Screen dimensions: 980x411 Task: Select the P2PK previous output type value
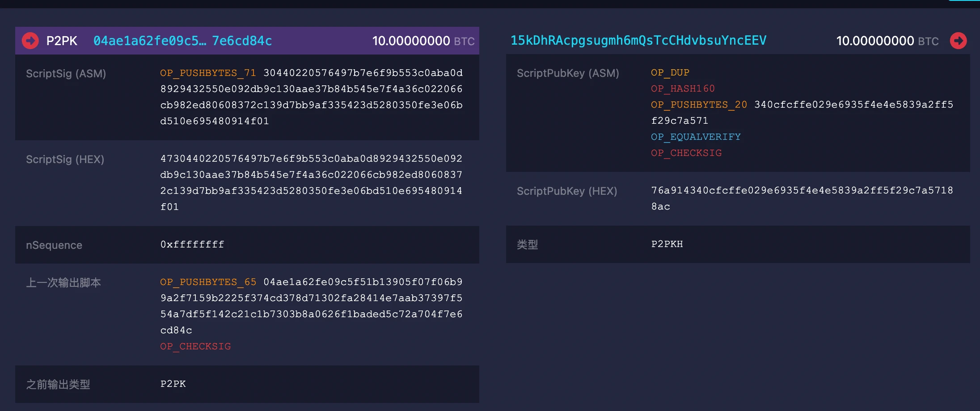pyautogui.click(x=173, y=384)
